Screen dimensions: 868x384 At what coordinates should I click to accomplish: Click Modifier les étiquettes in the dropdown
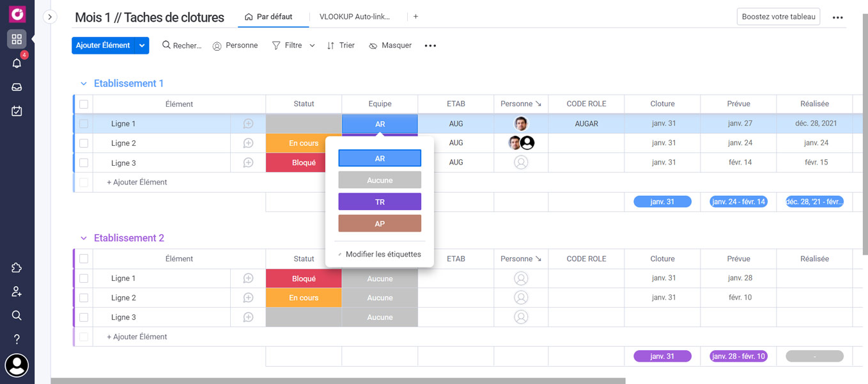(x=384, y=253)
